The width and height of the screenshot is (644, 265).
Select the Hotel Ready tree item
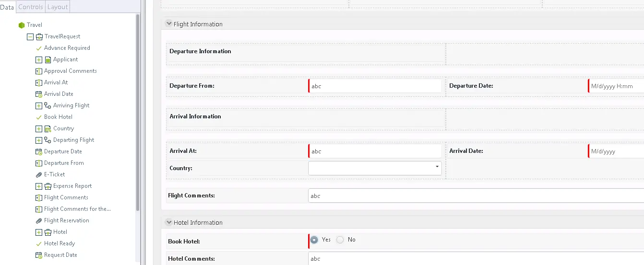click(x=60, y=243)
